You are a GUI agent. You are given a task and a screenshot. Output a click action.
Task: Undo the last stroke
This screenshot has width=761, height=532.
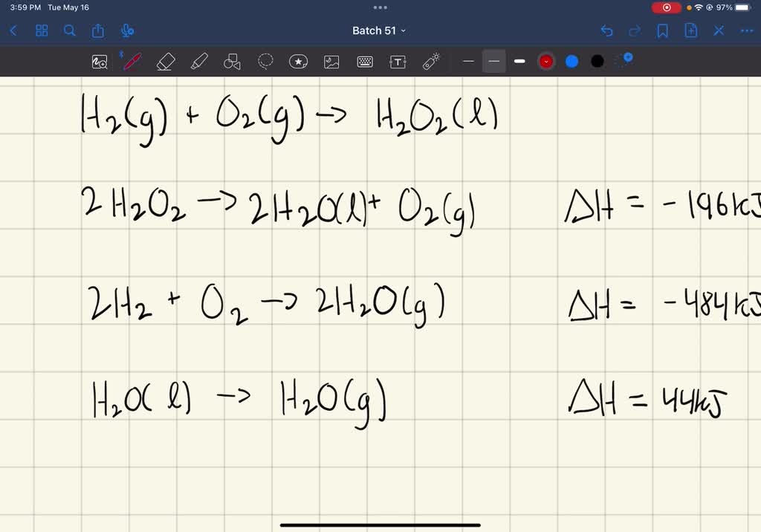(x=606, y=30)
